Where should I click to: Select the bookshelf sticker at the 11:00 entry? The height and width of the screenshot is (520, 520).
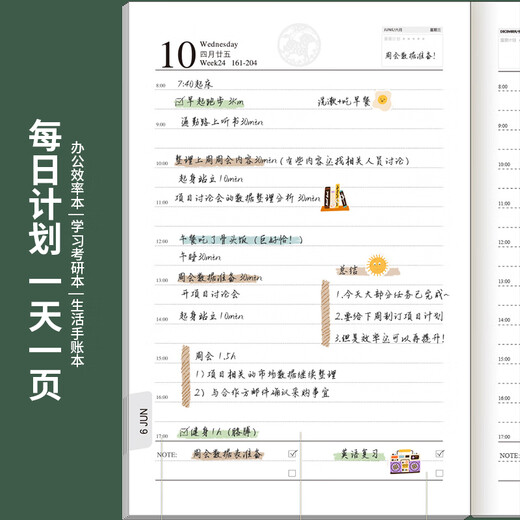[335, 198]
